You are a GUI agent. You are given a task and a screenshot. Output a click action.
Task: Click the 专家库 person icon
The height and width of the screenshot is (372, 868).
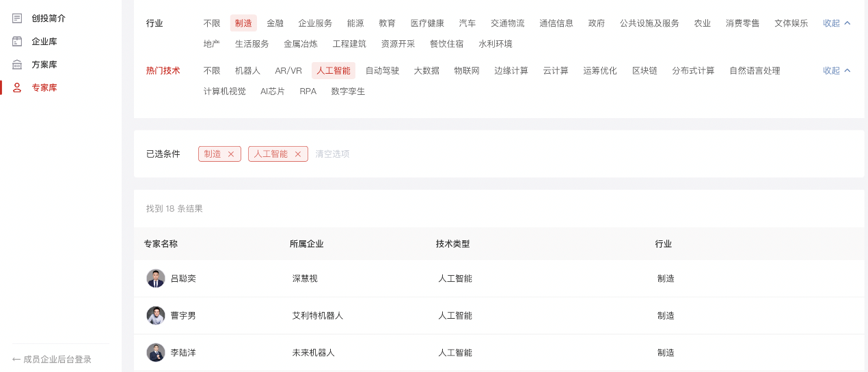point(17,87)
